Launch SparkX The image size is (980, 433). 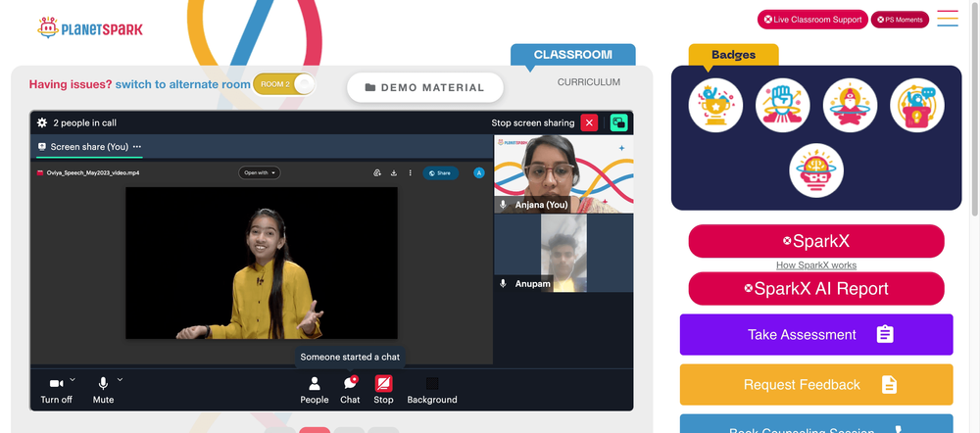pos(816,241)
